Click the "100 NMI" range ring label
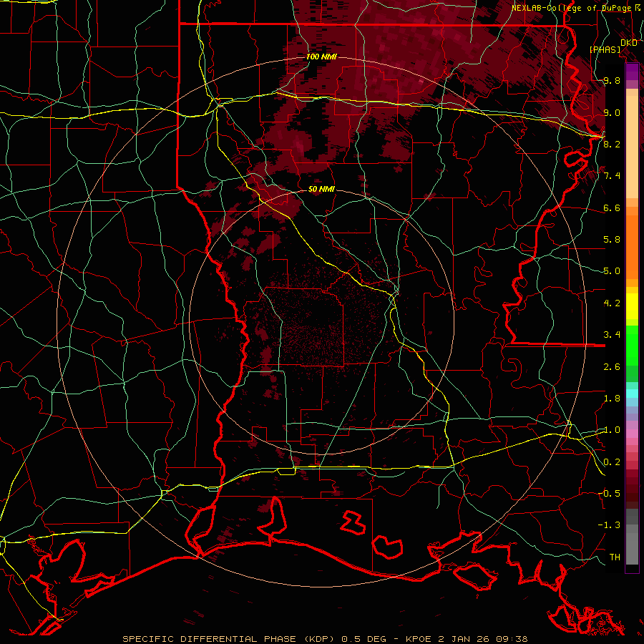This screenshot has height=644, width=644. (x=321, y=57)
